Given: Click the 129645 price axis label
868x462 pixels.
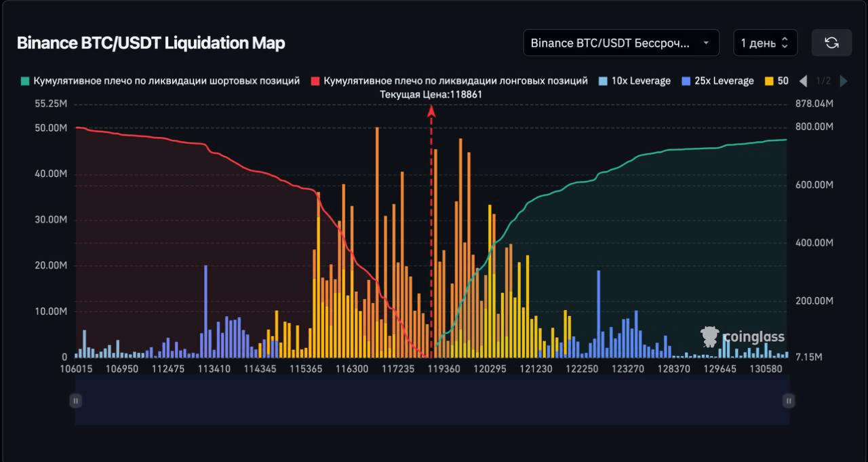Looking at the screenshot, I should 721,369.
